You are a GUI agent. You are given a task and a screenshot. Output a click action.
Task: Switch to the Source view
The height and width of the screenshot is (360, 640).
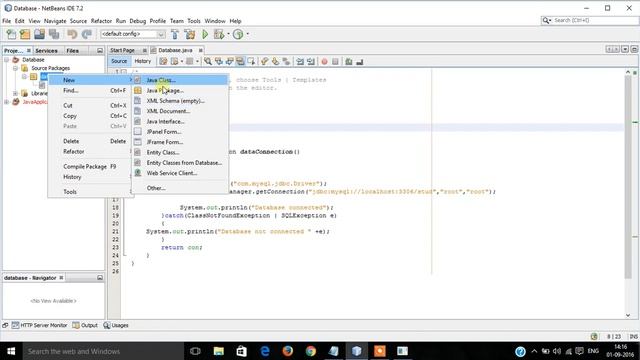point(119,61)
